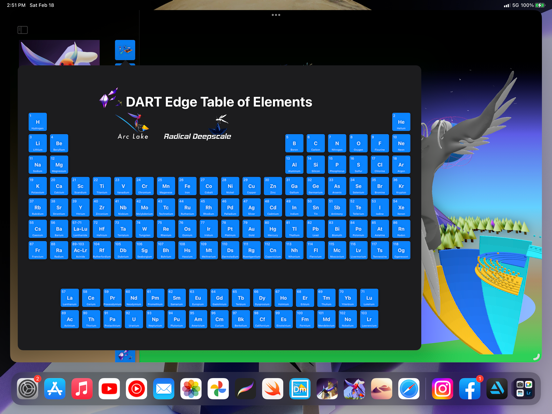Open Instagram from the dock
Viewport: 552px width, 414px height.
point(443,389)
